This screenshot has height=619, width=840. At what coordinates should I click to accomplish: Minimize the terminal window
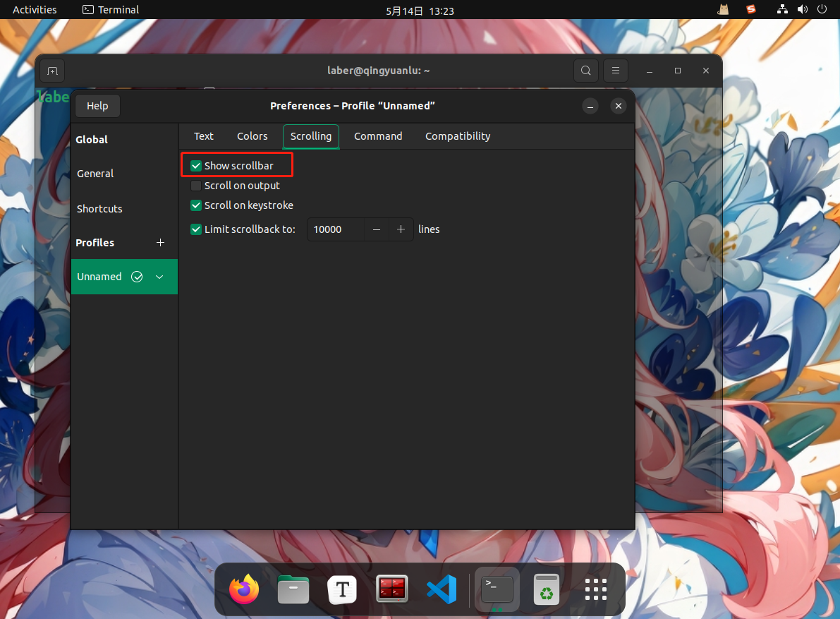click(x=650, y=71)
